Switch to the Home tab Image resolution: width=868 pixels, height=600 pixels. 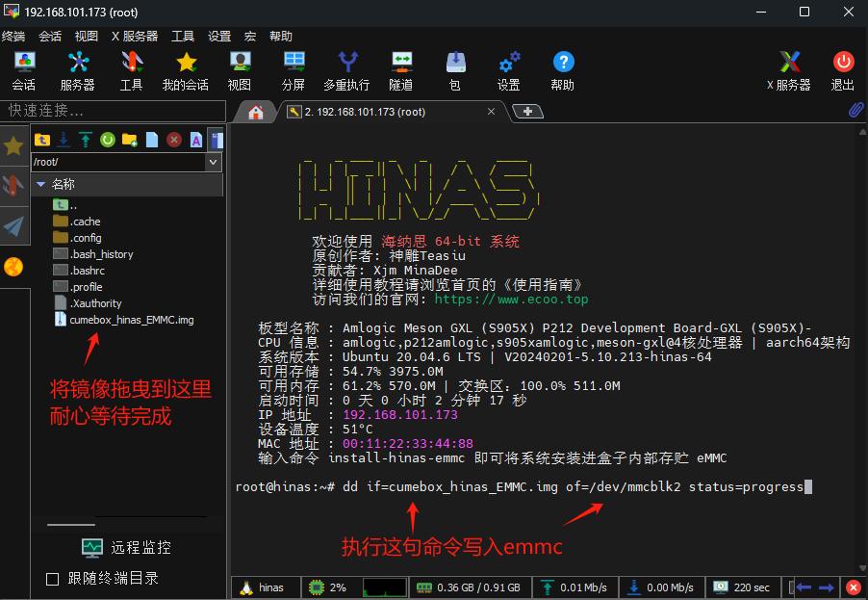coord(256,112)
